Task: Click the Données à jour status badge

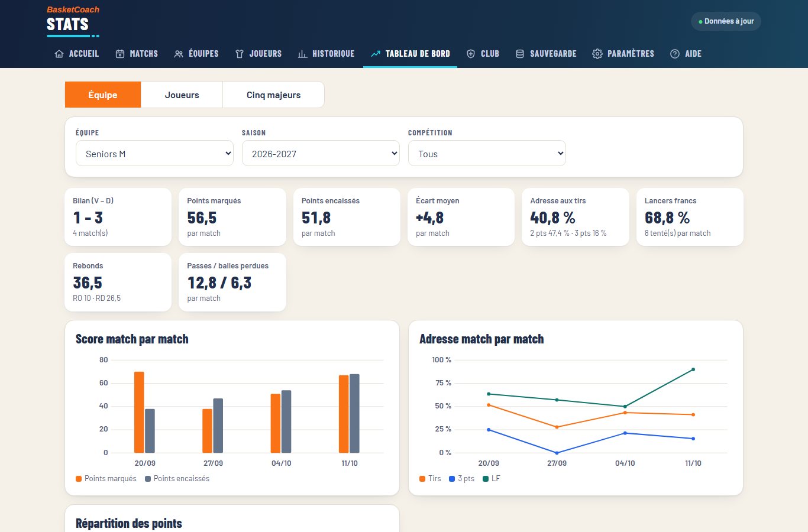Action: [726, 21]
